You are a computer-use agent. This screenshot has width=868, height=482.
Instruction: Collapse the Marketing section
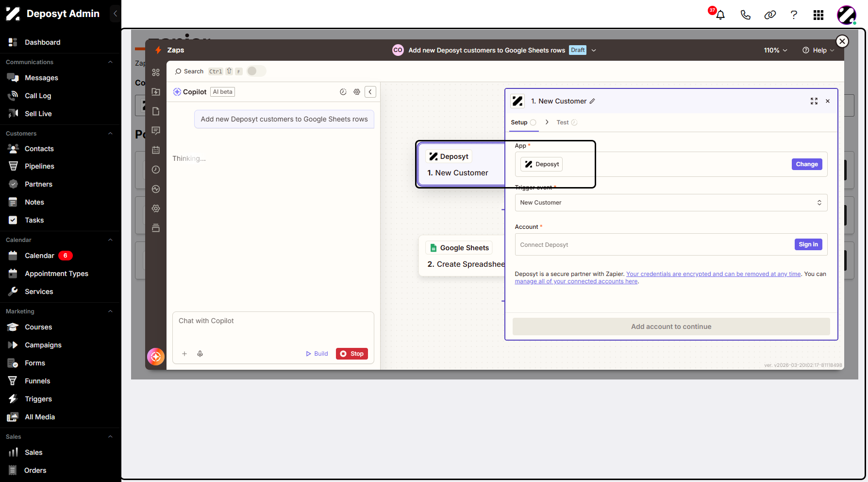(x=110, y=311)
